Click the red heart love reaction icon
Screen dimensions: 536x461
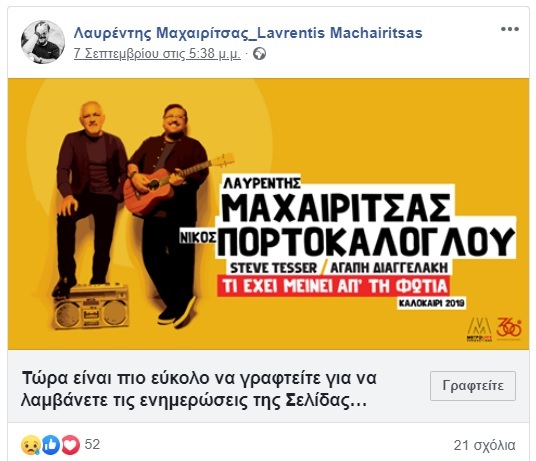point(70,445)
